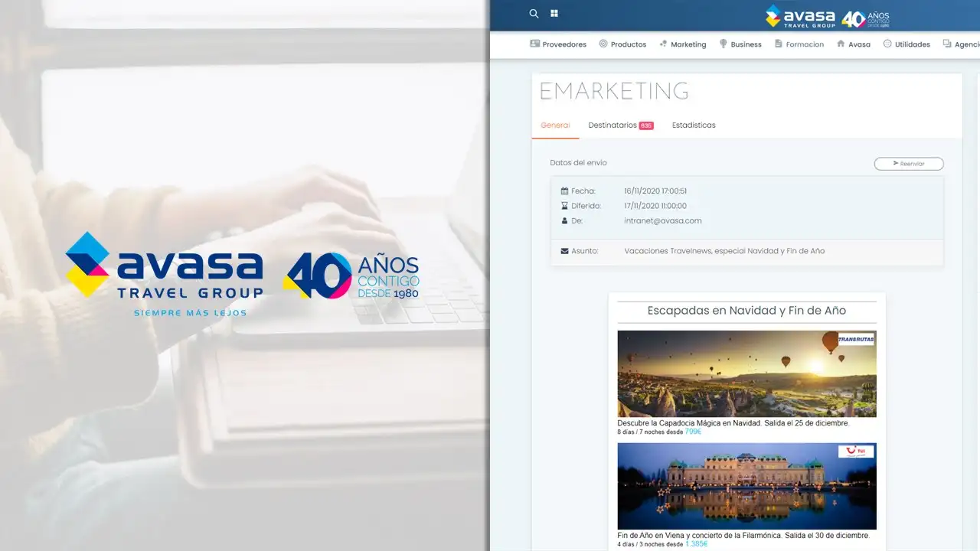Click the calendar icon beside Fecha
The height and width of the screenshot is (551, 980).
tap(565, 191)
